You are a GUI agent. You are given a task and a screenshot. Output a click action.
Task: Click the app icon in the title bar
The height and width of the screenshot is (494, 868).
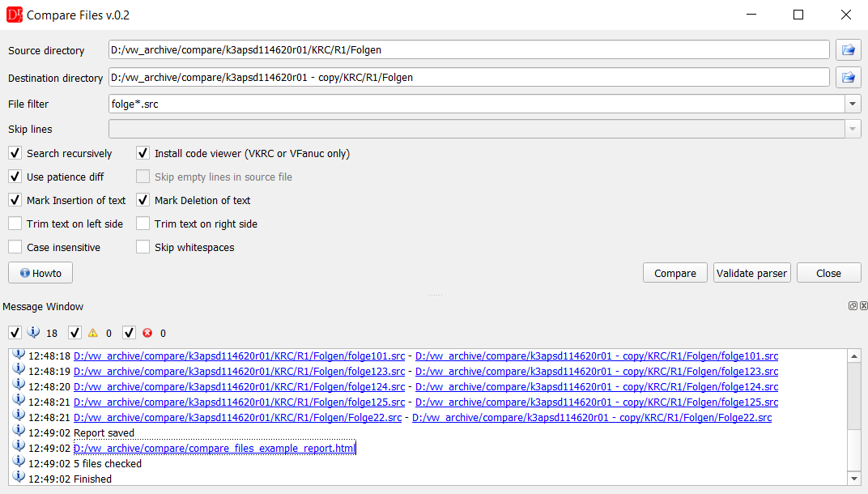tap(14, 15)
